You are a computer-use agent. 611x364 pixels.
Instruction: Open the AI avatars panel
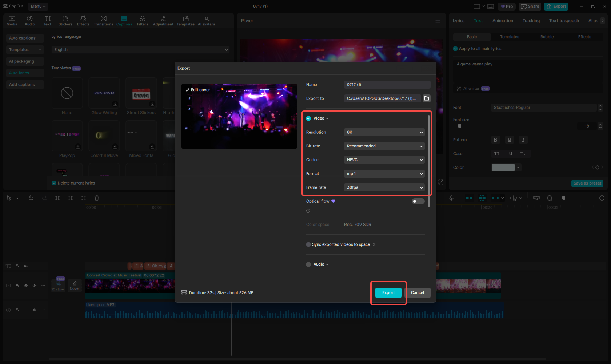point(207,21)
